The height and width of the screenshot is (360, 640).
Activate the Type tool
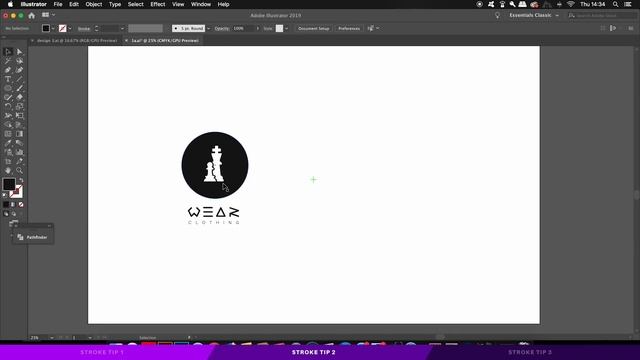(x=8, y=79)
